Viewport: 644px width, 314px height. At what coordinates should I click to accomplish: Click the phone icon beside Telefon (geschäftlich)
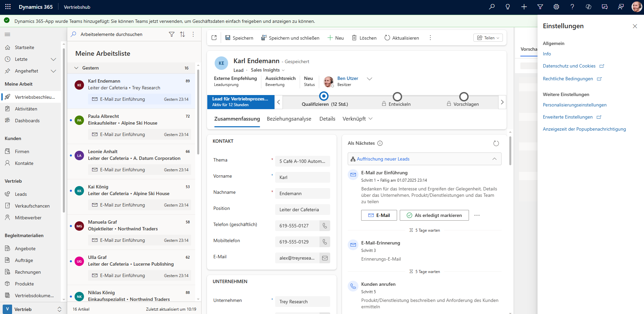[325, 226]
